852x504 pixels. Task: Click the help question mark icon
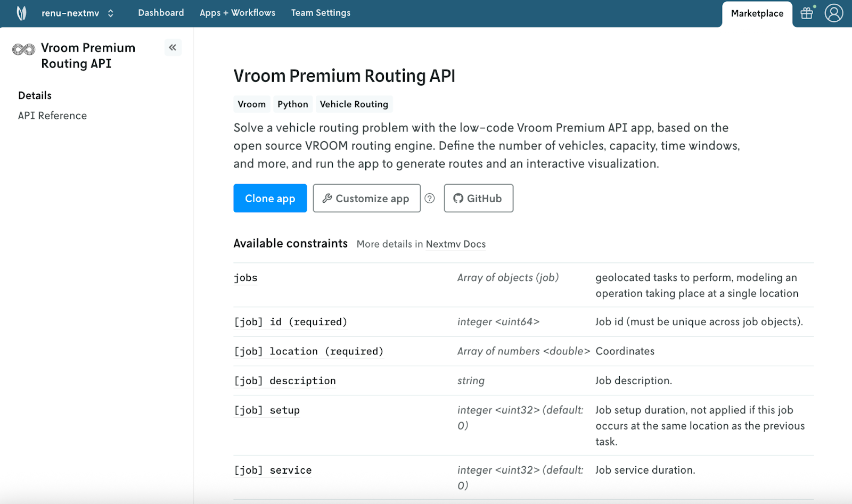[x=430, y=199]
